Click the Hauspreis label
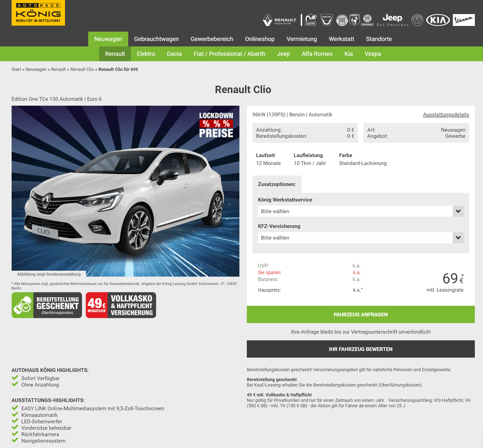 click(269, 290)
